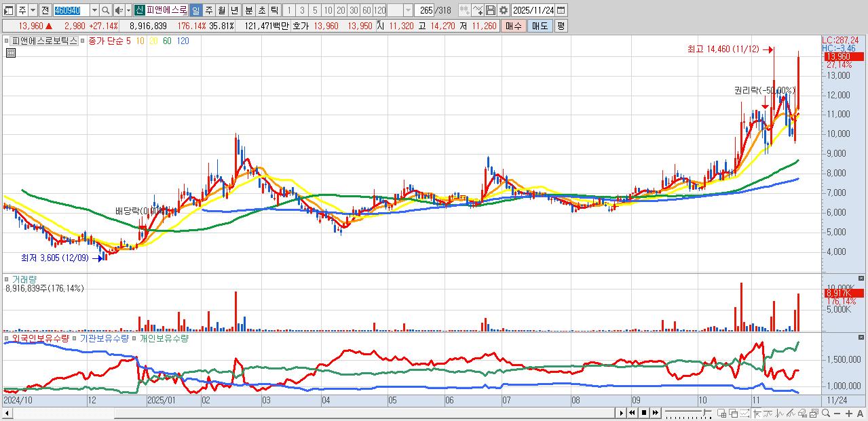Open chart settings gear icon
Screen dimensions: 868x421
[503, 10]
